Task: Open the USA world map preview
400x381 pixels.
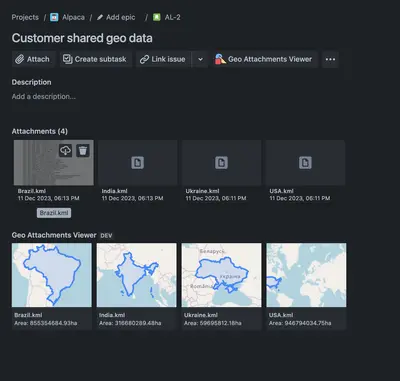Action: click(x=306, y=275)
